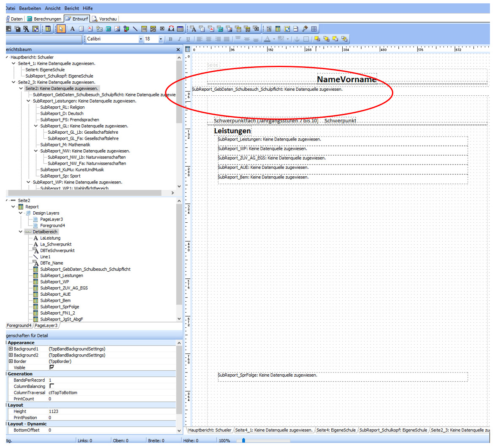The image size is (495, 448).
Task: Collapse the SubReport_NW tree node
Action: 36,151
